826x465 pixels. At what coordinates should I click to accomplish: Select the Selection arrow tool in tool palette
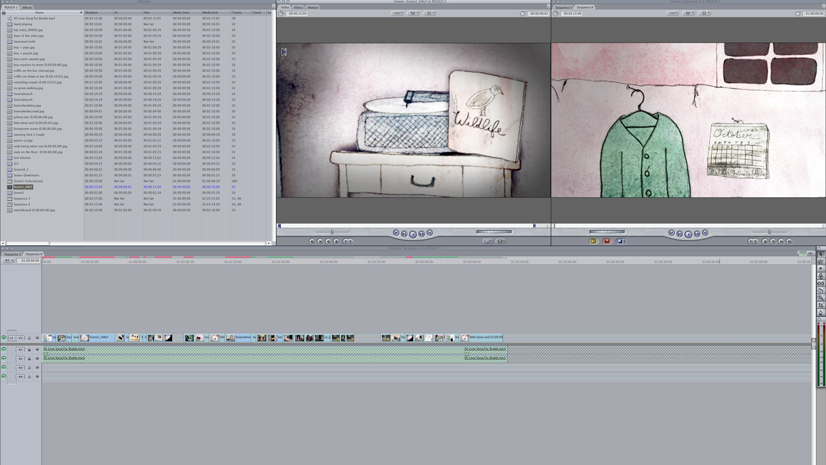point(821,254)
